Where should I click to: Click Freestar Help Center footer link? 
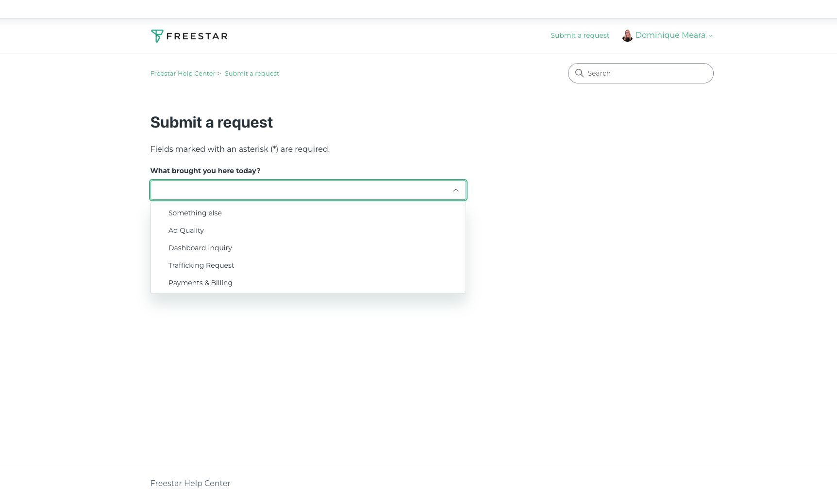pos(190,483)
